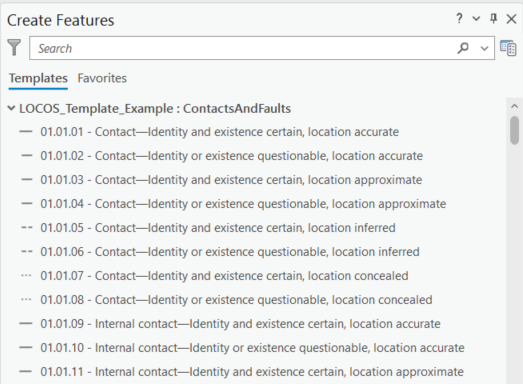
Task: Click line symbol of template 01.01.11
Action: 26,371
